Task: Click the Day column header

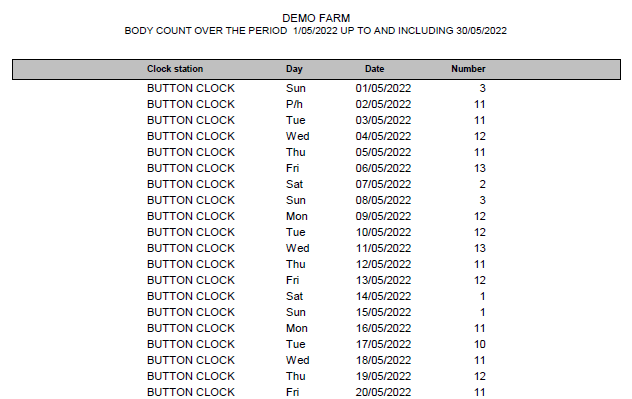Action: point(294,69)
